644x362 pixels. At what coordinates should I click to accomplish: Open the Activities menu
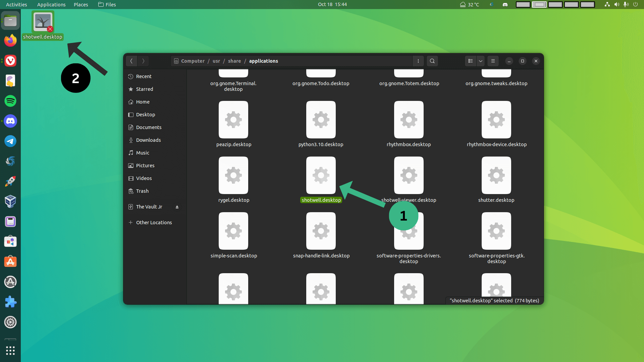pyautogui.click(x=16, y=4)
